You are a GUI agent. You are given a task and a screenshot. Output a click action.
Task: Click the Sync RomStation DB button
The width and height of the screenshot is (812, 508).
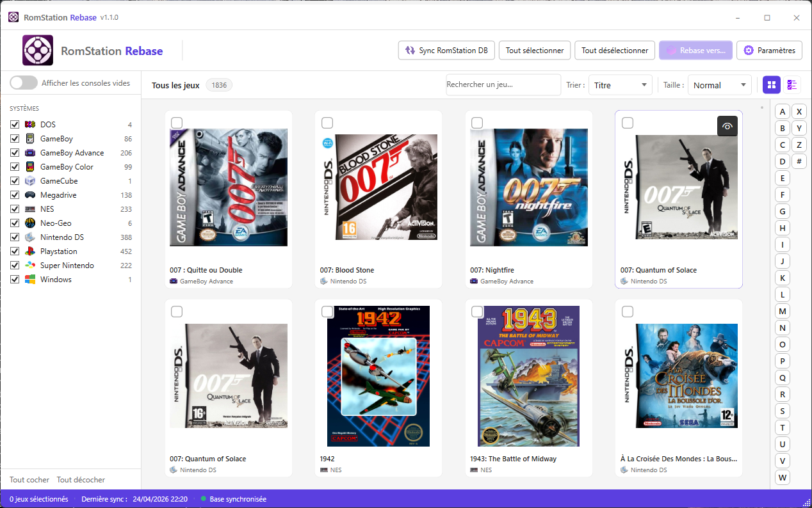[446, 51]
